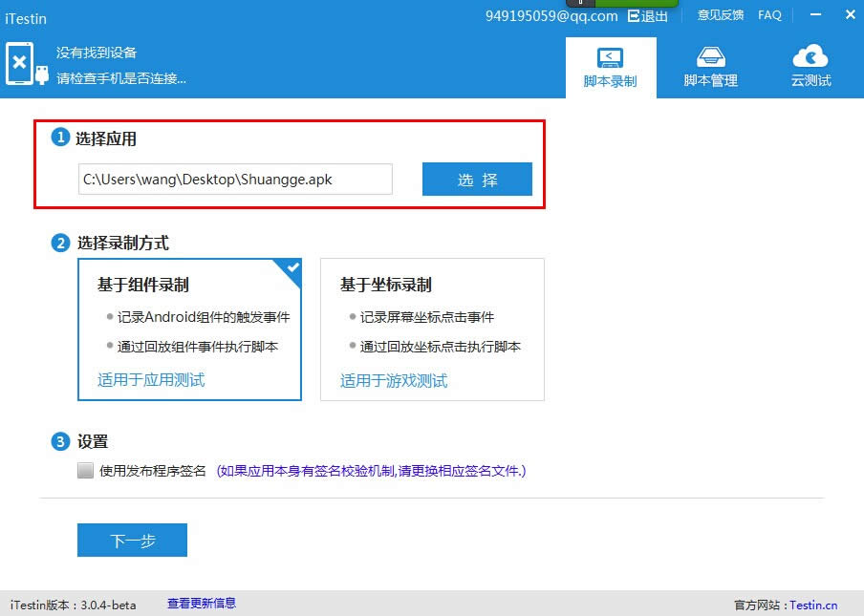This screenshot has height=616, width=864.
Task: Open 查看更新信息 update info link
Action: (x=202, y=604)
